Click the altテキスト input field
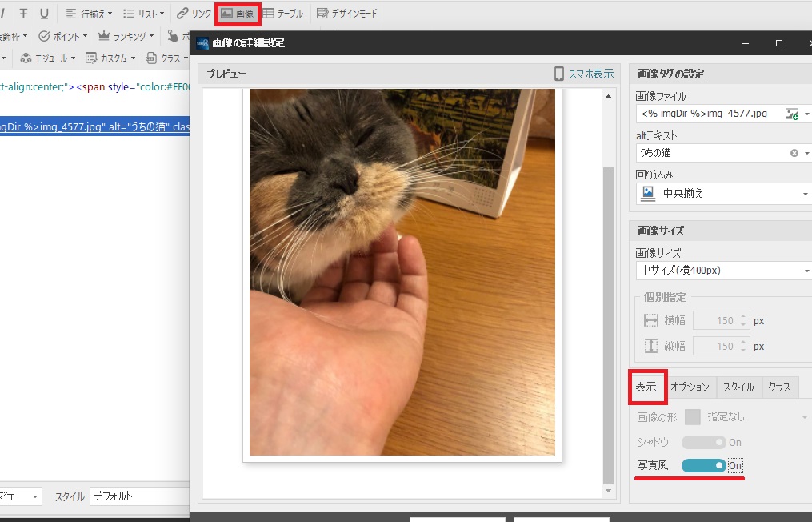 coord(712,153)
